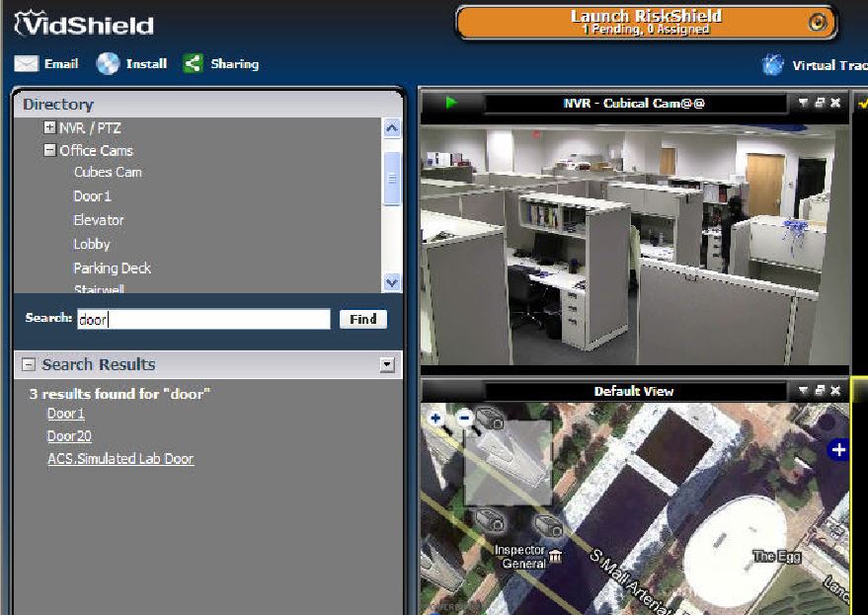Open the dropdown arrow on the Cubical Cam panel
Image resolution: width=868 pixels, height=615 pixels.
pos(803,102)
